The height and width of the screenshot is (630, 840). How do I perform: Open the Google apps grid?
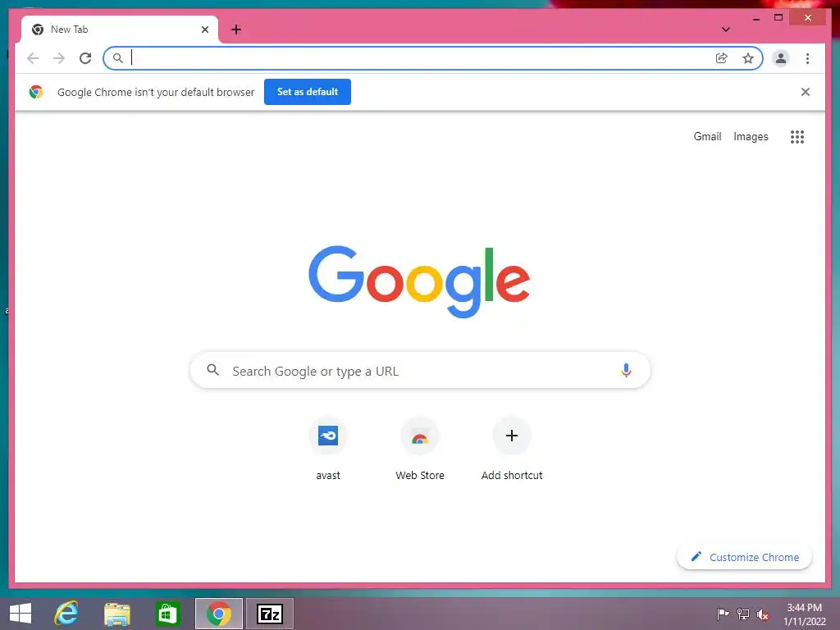(x=797, y=137)
